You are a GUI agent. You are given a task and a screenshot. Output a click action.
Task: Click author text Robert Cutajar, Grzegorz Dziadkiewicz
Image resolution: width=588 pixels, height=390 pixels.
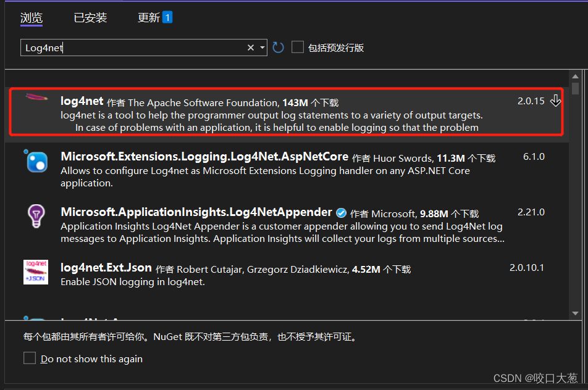pyautogui.click(x=263, y=269)
